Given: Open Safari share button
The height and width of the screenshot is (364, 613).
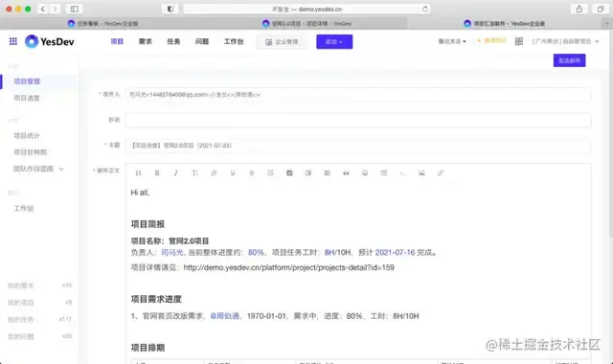Looking at the screenshot, I should (579, 9).
